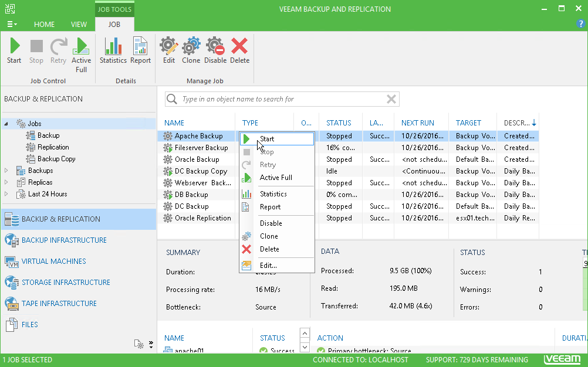Collapse the Jobs tree node
Image resolution: width=588 pixels, height=367 pixels.
point(5,124)
